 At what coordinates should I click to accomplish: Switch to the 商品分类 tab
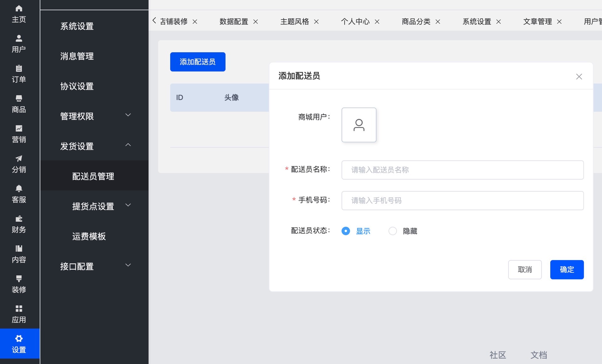coord(416,22)
